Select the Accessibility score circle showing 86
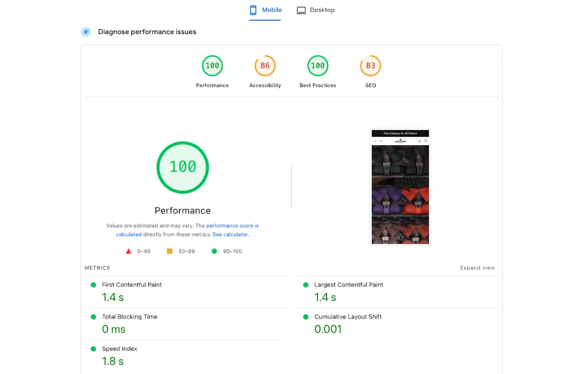Image resolution: width=588 pixels, height=374 pixels. [x=265, y=65]
